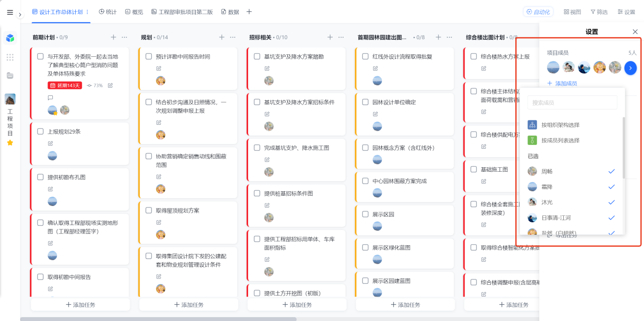644x321 pixels.
Task: Click the member dropdown vertical scrollbar
Action: tap(623, 147)
